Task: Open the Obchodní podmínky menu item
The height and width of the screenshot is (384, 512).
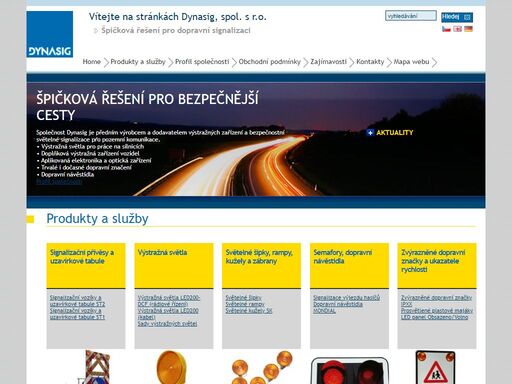Action: pos(269,62)
